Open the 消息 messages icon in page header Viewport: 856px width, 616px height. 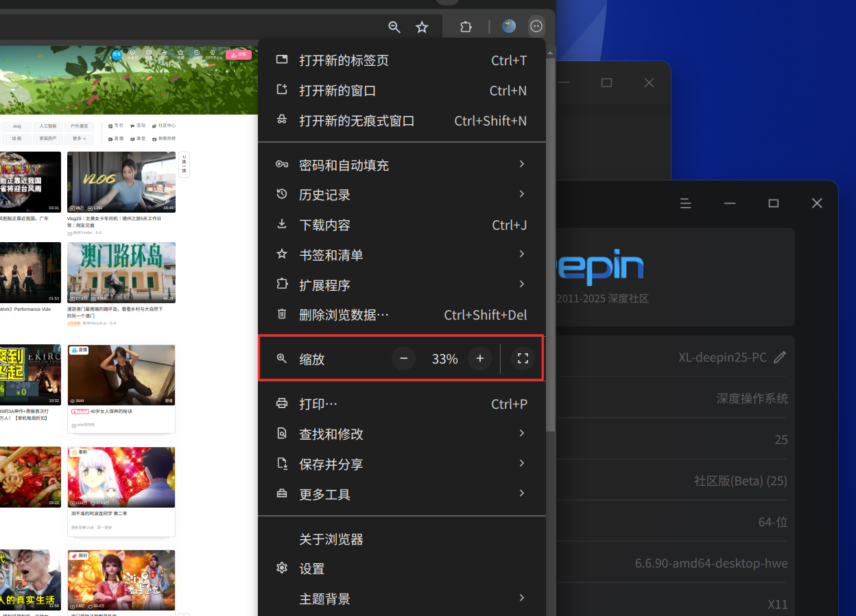[149, 54]
